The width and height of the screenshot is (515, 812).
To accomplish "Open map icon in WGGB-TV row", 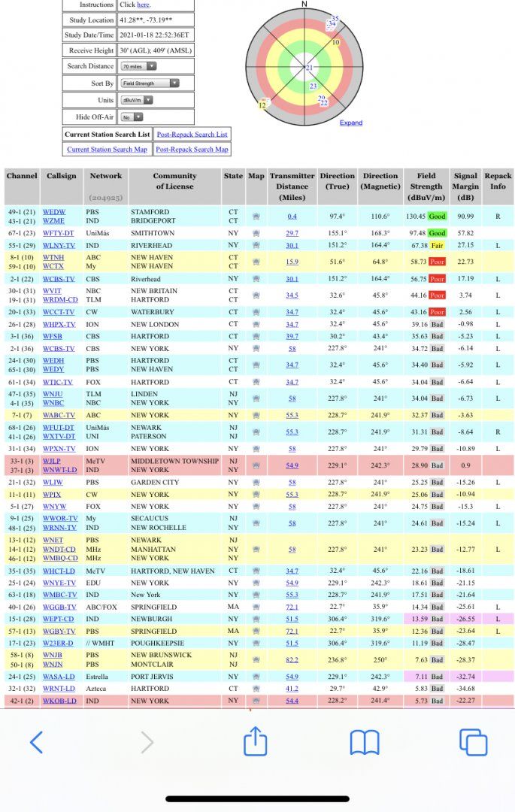I will tap(256, 607).
